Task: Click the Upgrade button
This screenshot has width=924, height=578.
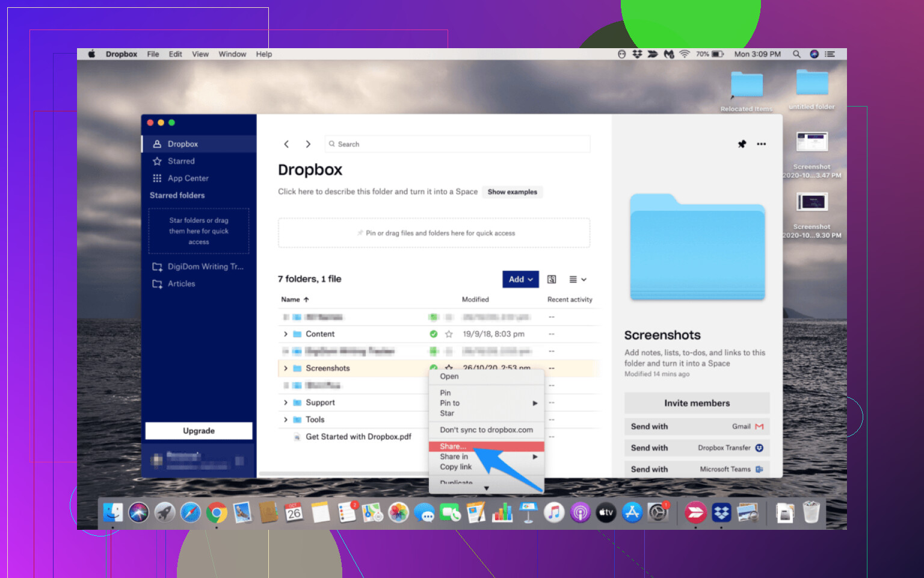Action: coord(199,431)
